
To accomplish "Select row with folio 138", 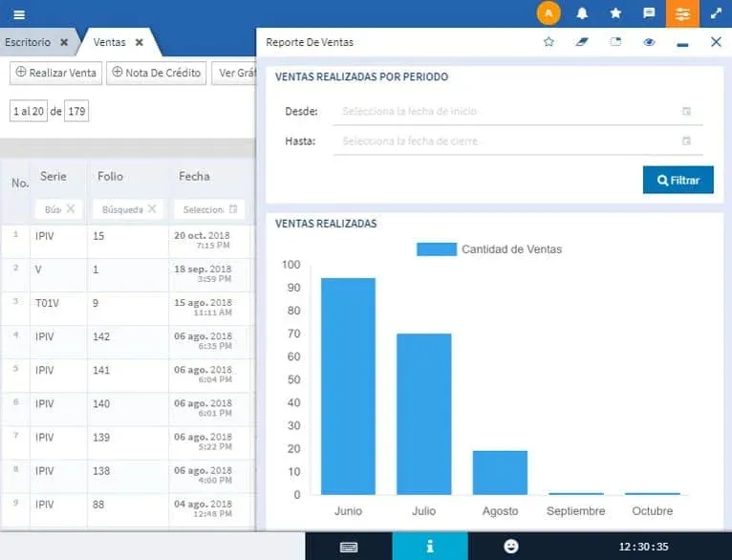I will point(127,477).
